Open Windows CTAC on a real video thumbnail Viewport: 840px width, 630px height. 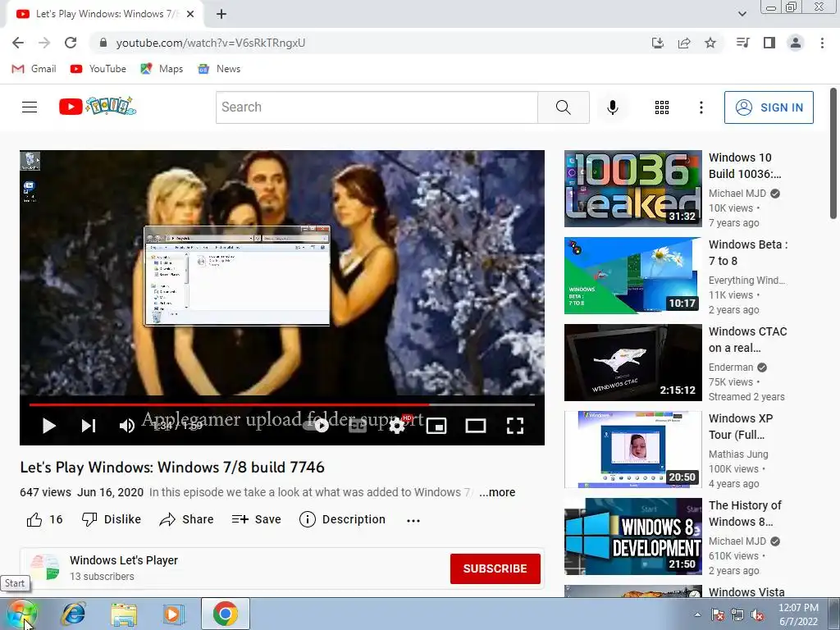[x=632, y=362]
